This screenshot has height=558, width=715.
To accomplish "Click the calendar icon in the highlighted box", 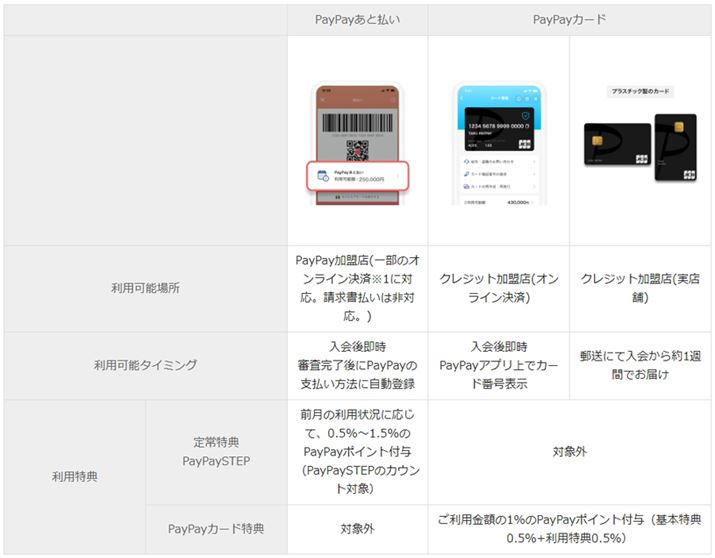I will (323, 176).
